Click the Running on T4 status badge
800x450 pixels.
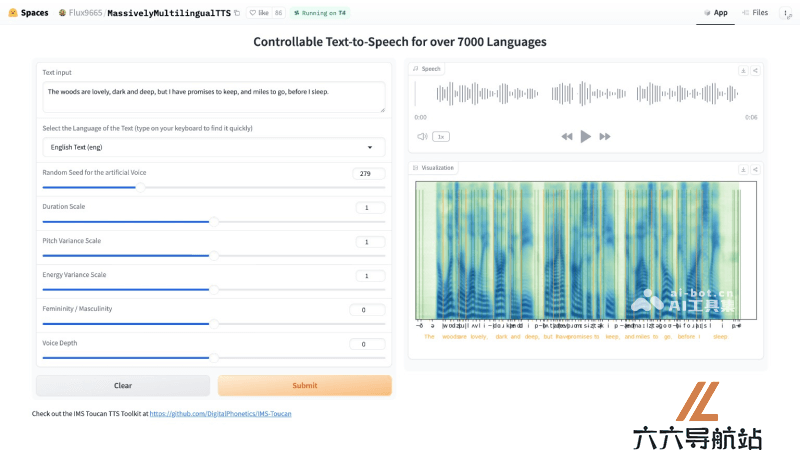coord(320,13)
